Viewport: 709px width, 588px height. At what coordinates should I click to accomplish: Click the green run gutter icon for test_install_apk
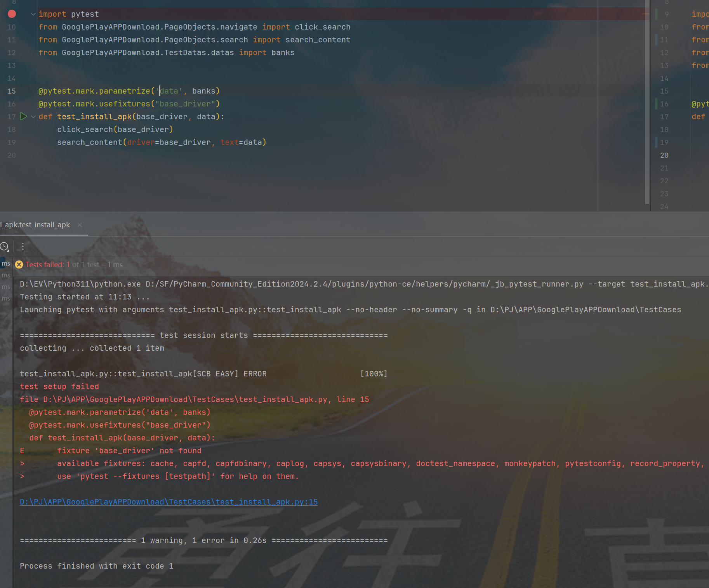click(x=23, y=117)
